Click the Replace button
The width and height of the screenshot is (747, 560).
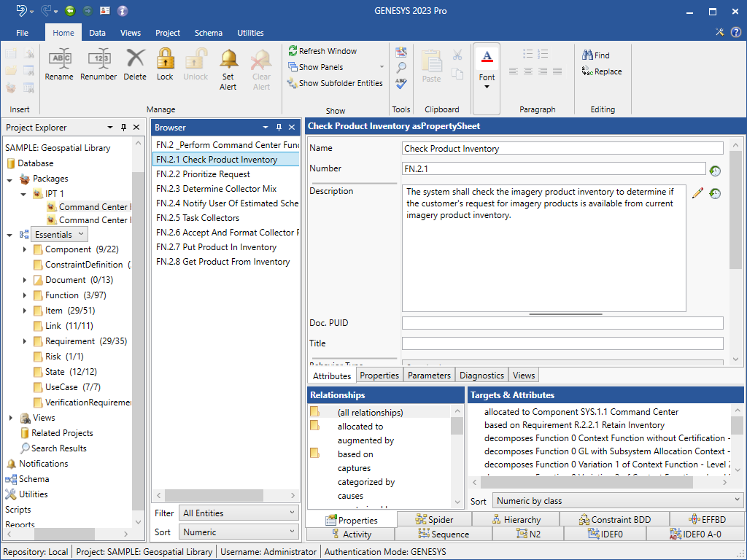602,71
